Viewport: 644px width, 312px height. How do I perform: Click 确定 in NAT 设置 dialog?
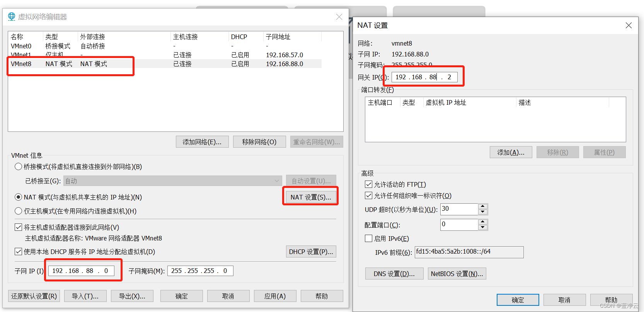click(x=518, y=300)
